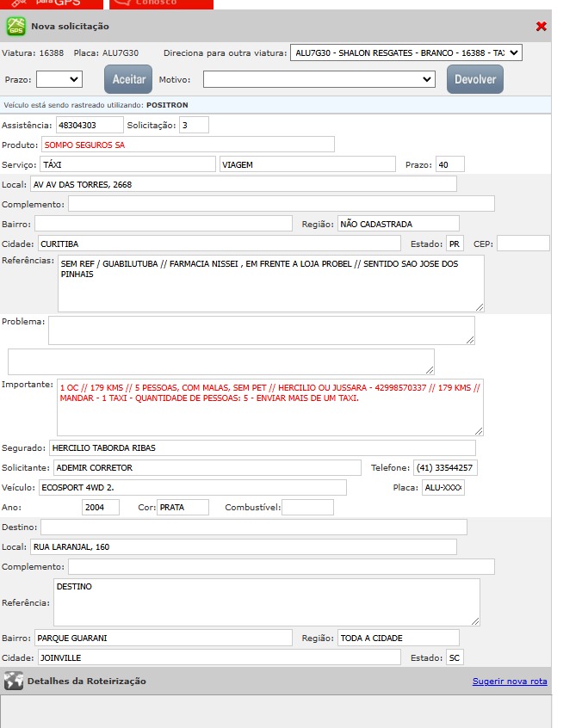This screenshot has width=588, height=728.
Task: Click the Região field NÃO CADASTRADA
Action: point(399,224)
